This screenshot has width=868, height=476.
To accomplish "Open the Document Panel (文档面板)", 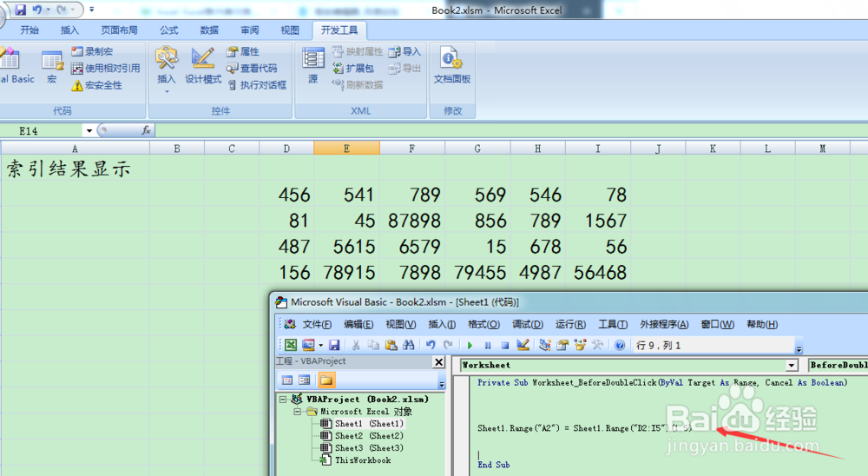I will 451,65.
